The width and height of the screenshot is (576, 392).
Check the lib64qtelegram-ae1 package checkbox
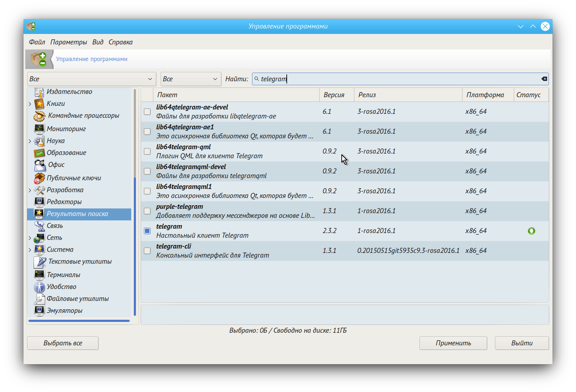[x=147, y=132]
